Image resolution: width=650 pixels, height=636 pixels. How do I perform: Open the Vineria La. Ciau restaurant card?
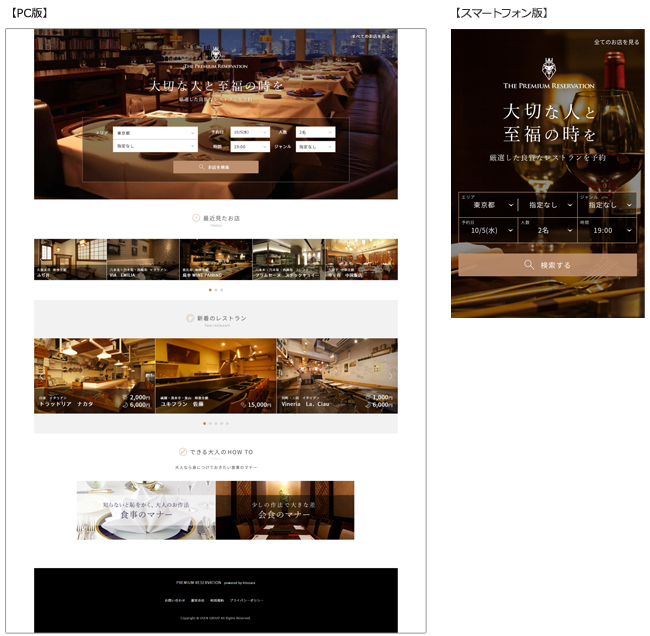tap(337, 376)
